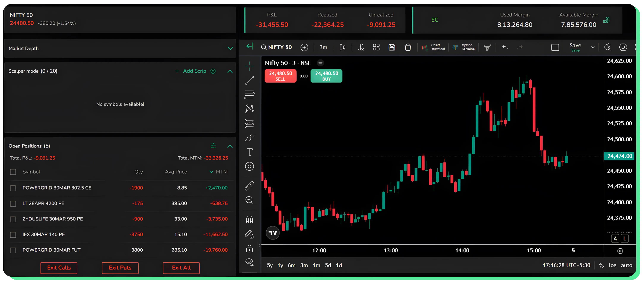Switch chart range to 1d
The width and height of the screenshot is (644, 283).
click(x=339, y=265)
